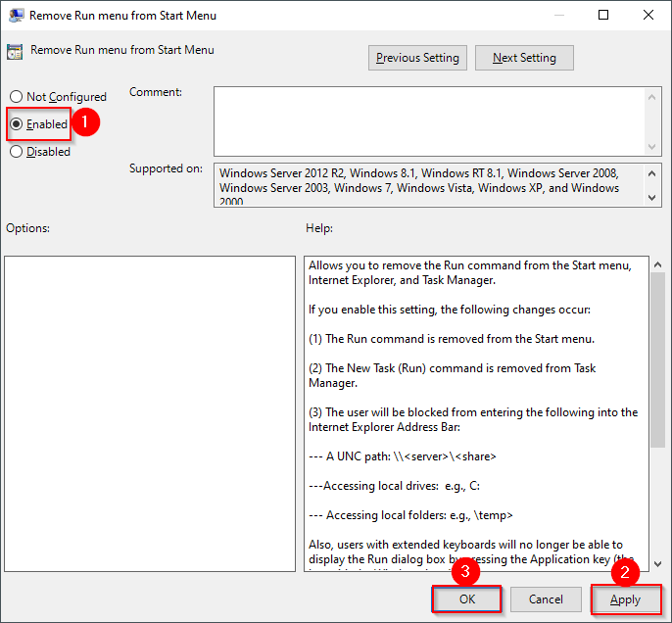This screenshot has width=672, height=623.
Task: Minimize the policy dialog window
Action: (558, 16)
